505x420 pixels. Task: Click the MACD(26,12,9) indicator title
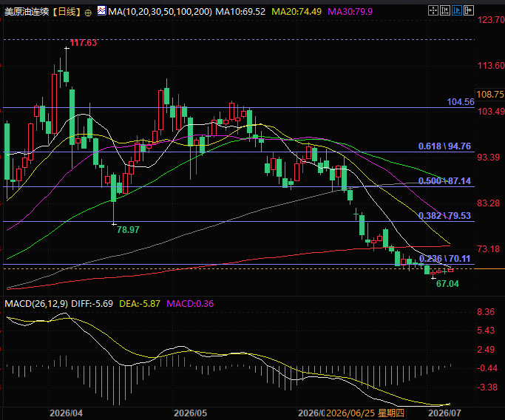click(36, 304)
